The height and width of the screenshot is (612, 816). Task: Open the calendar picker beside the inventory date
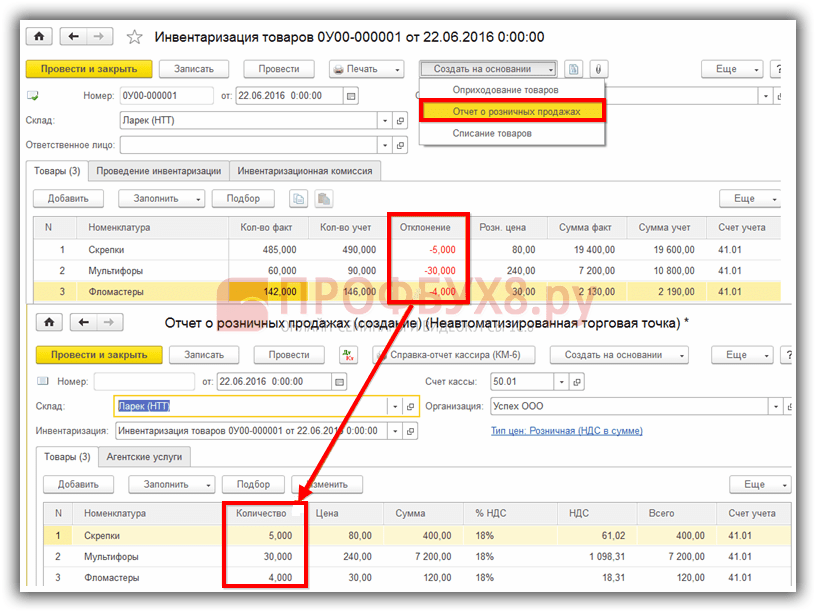point(351,96)
